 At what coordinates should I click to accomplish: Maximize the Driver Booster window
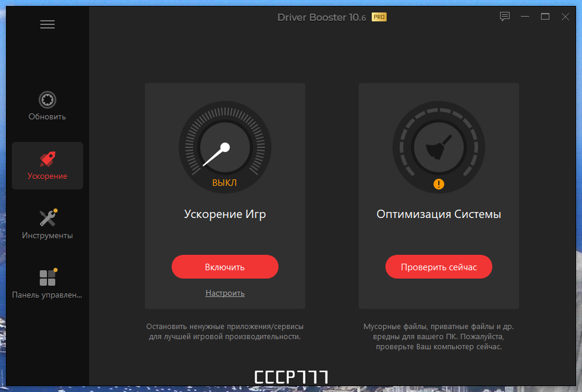[545, 17]
